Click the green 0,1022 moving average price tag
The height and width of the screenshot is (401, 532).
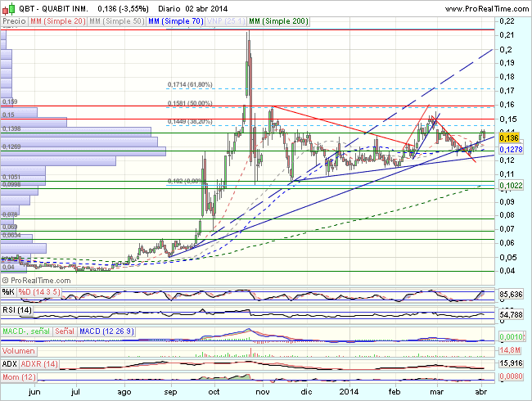511,186
